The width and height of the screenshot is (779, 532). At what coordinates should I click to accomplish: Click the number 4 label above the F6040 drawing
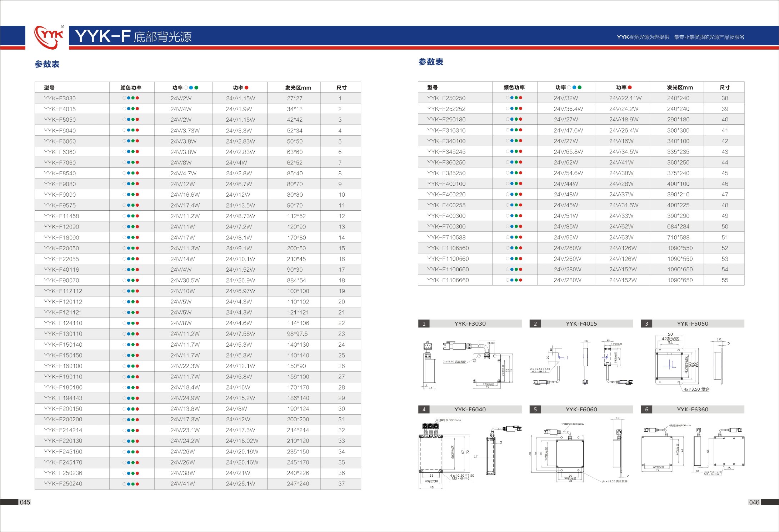[424, 409]
